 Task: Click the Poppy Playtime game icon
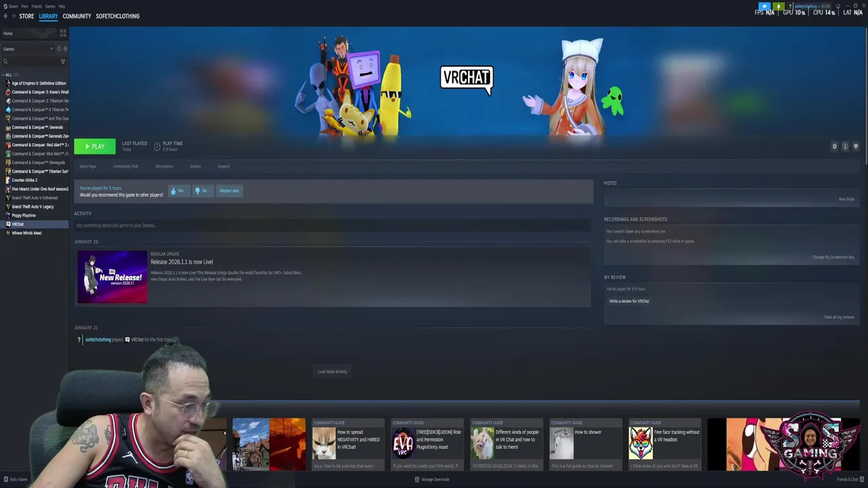click(8, 216)
